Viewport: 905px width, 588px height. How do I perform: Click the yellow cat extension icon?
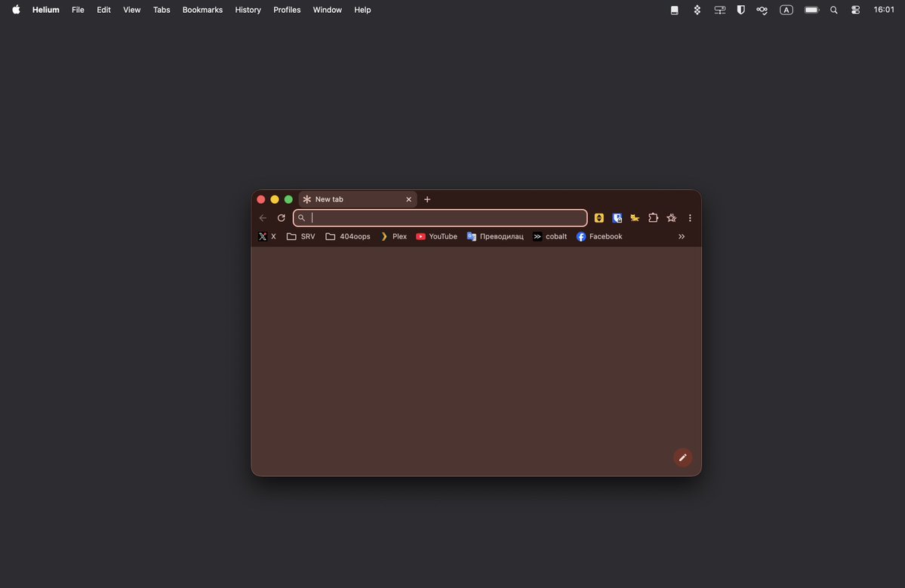coord(635,217)
